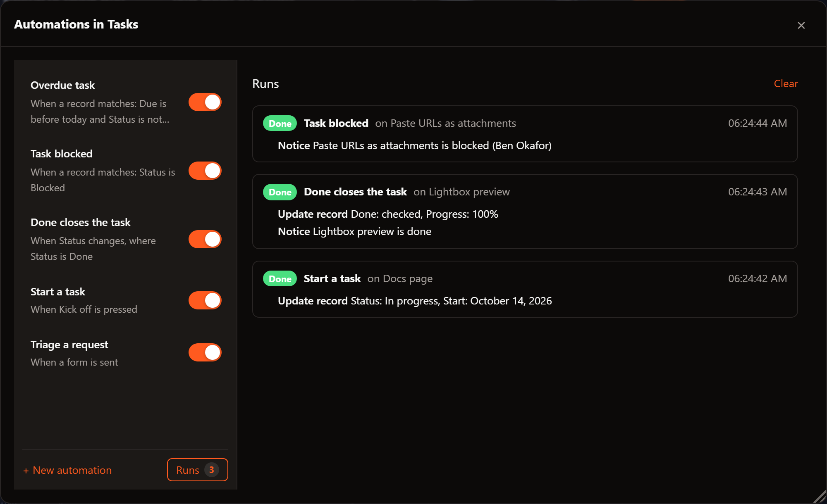Click Done badge on Task blocked run
Viewport: 827px width, 504px height.
[x=280, y=123]
